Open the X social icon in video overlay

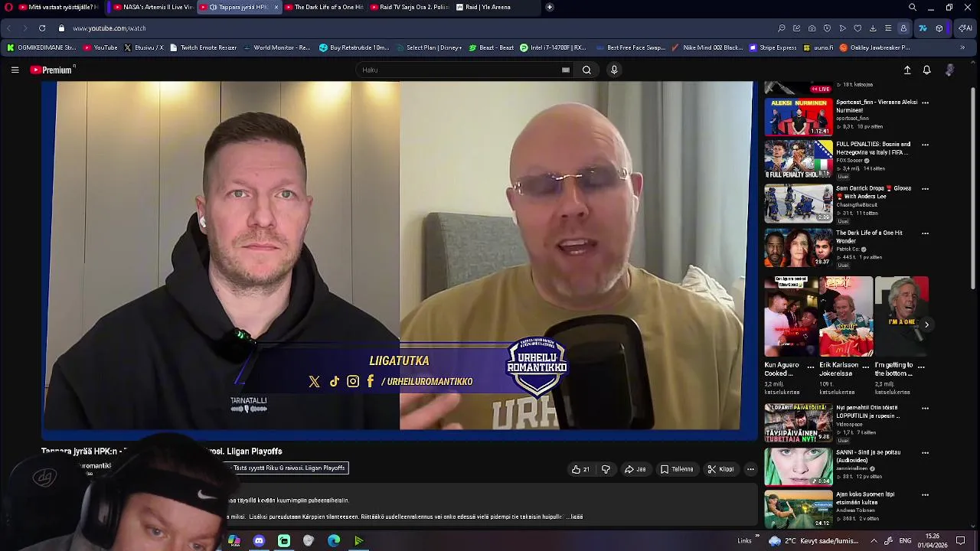click(314, 381)
